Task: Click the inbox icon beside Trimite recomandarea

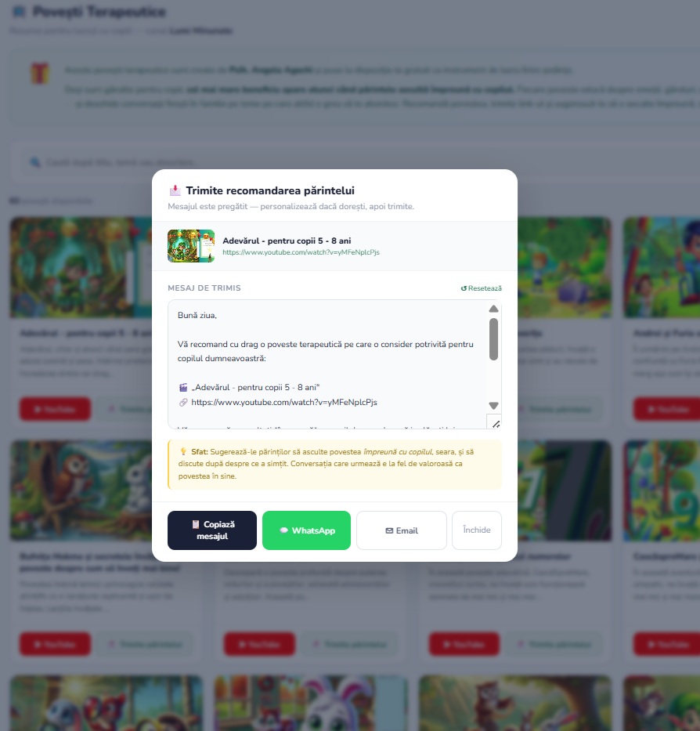Action: click(175, 190)
